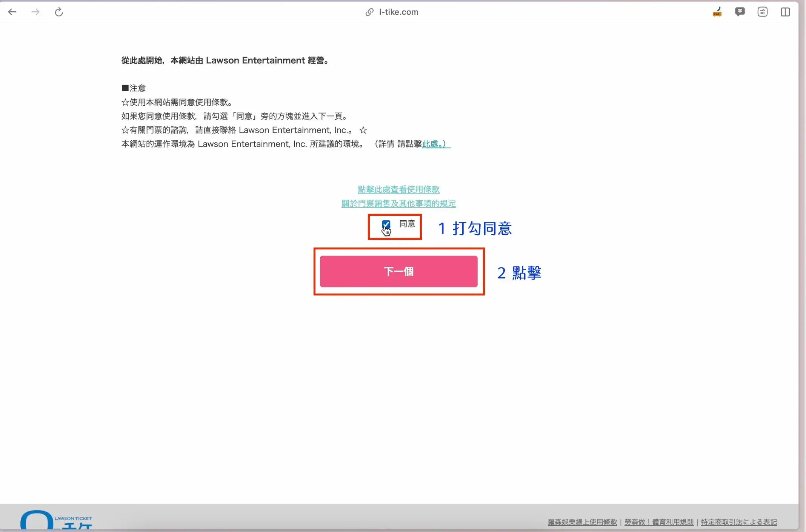Open 勞森做!體育利用規則 footer link
This screenshot has width=806, height=532.
[x=659, y=522]
